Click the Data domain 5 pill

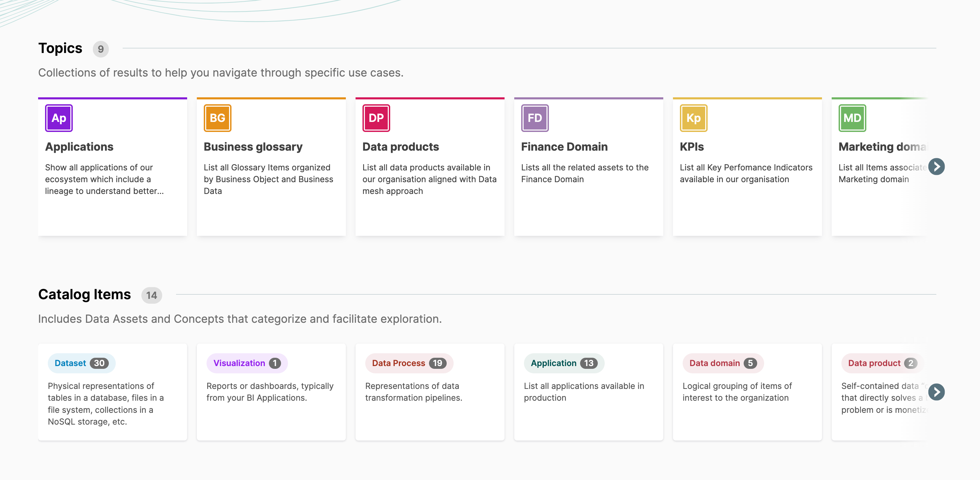(722, 363)
